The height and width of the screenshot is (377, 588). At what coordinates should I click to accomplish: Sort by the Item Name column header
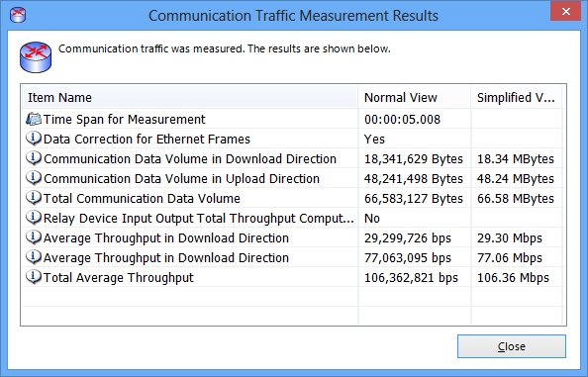[x=189, y=97]
